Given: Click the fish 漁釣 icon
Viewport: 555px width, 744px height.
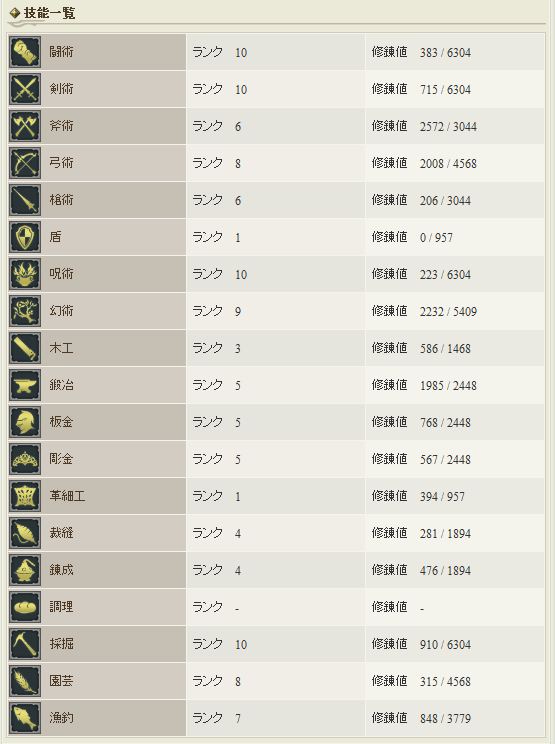Looking at the screenshot, I should 25,718.
